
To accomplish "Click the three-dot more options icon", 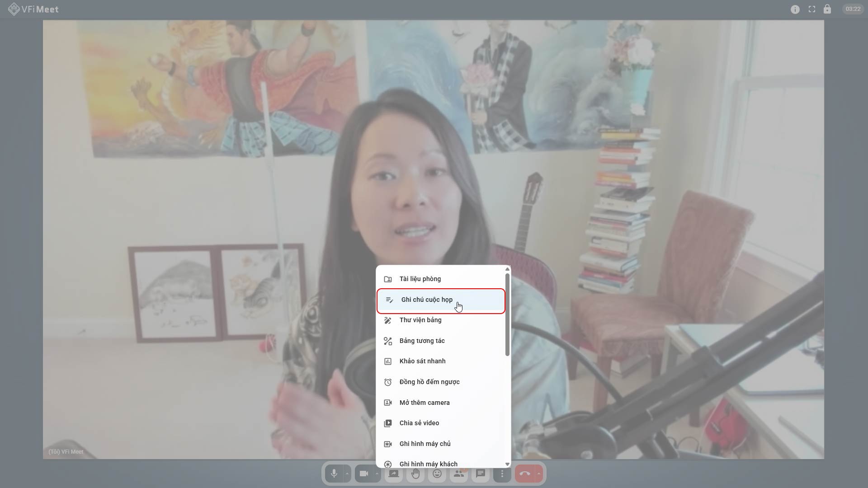I will tap(502, 474).
